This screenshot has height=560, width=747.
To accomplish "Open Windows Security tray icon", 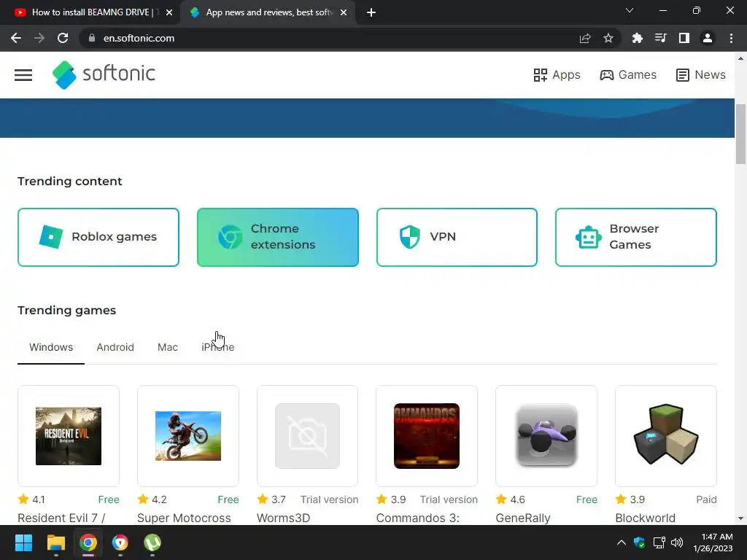I will click(639, 542).
